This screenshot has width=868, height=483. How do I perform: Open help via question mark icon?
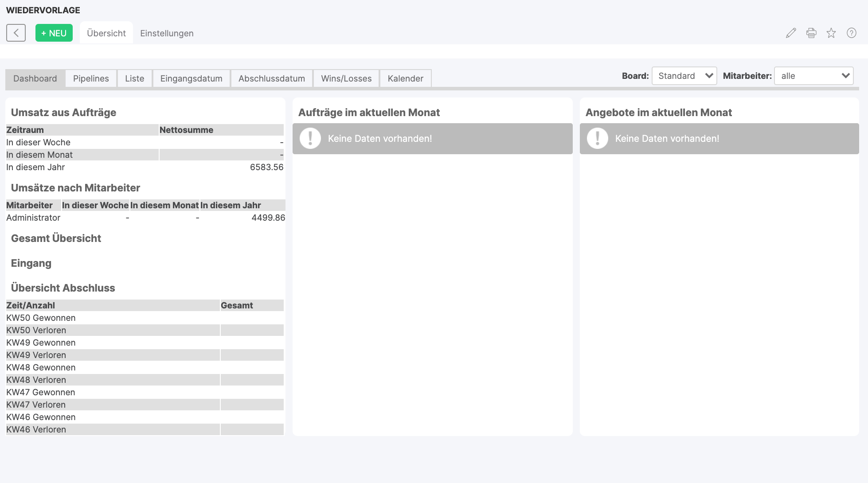(x=851, y=33)
